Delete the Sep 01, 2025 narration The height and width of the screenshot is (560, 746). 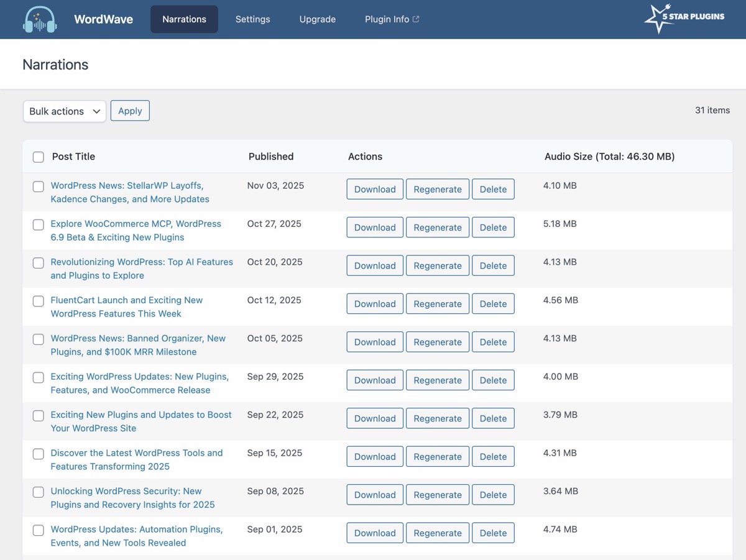493,533
